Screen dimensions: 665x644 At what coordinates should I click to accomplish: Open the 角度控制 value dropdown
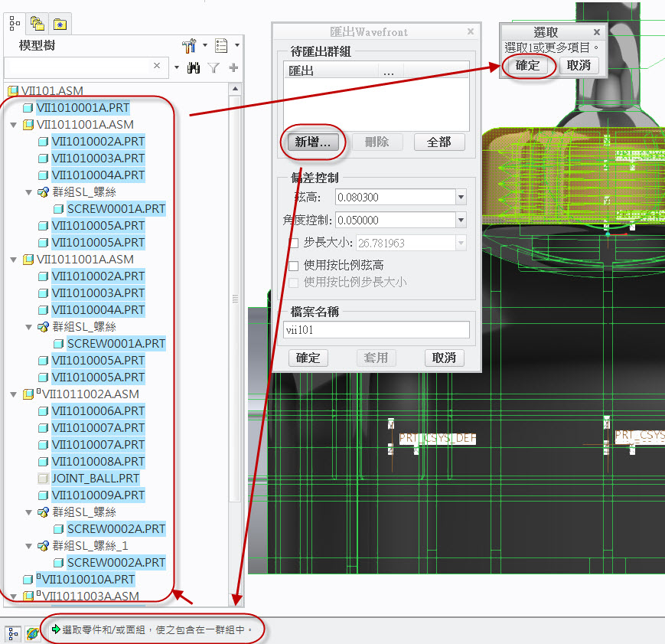461,221
